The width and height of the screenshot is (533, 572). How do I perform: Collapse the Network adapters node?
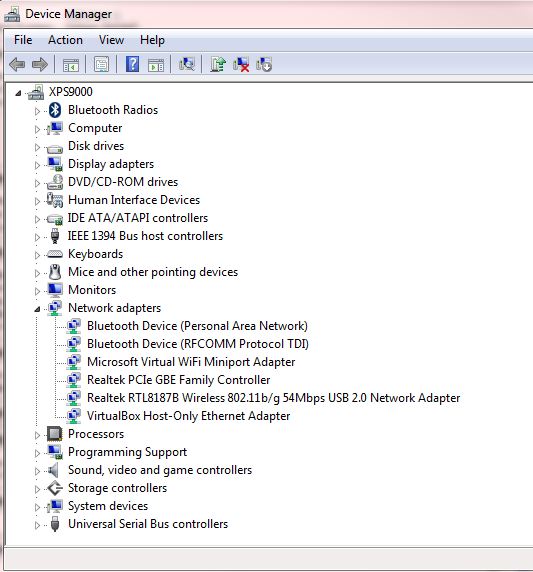click(37, 309)
